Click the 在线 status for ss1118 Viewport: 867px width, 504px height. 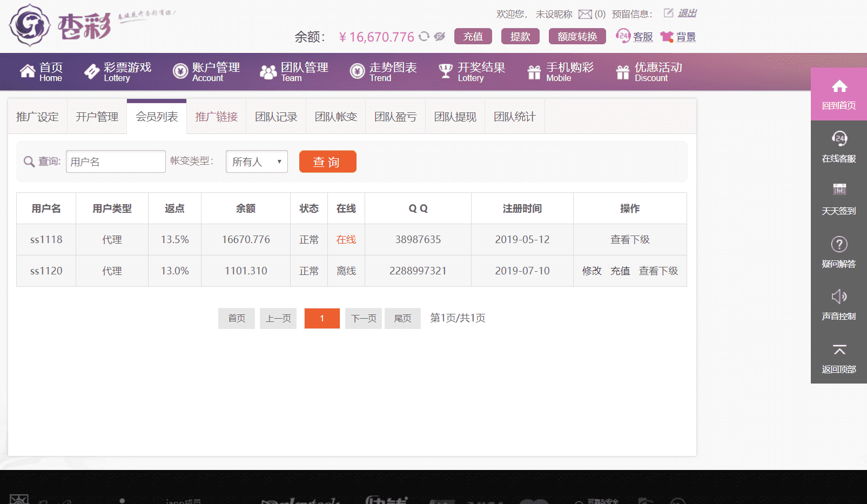click(346, 239)
